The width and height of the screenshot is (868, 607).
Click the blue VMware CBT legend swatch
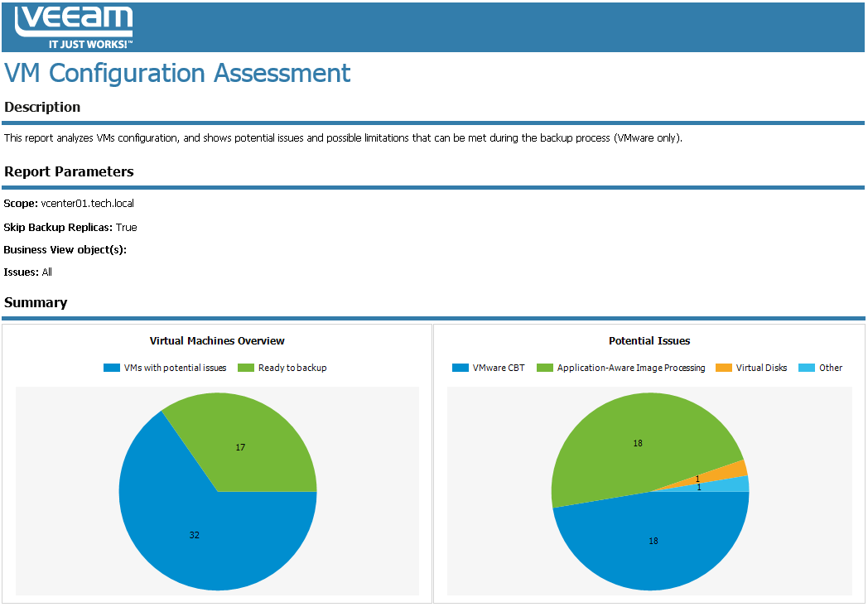(x=460, y=368)
